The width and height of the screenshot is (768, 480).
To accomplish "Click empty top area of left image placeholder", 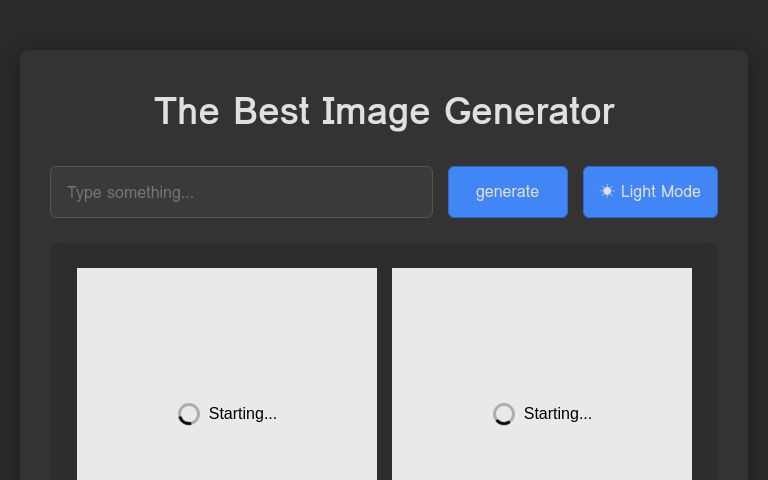I will pyautogui.click(x=227, y=300).
